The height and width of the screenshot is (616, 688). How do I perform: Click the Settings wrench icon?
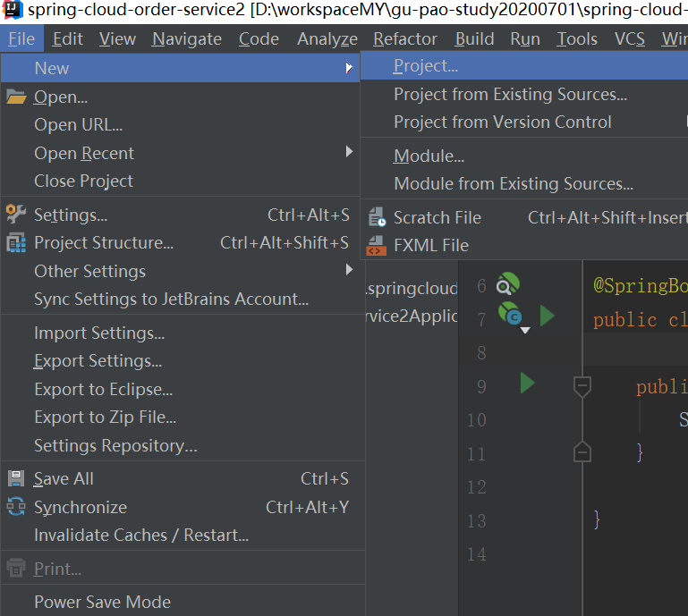tap(16, 214)
